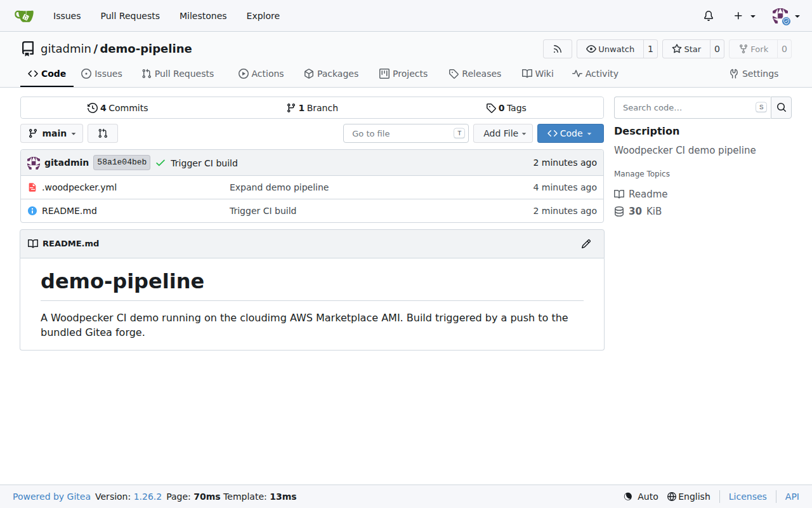Click the .woodpecker.yml file icon
Screen dimensions: 812x508
click(32, 187)
